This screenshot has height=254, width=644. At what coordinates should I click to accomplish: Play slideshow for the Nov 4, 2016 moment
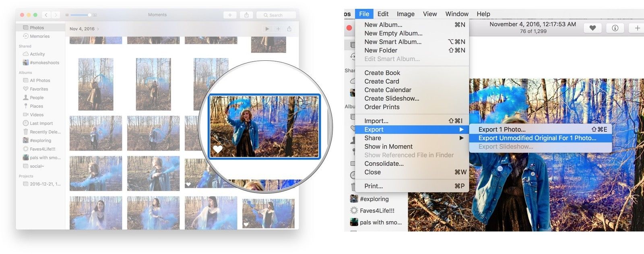[x=266, y=29]
